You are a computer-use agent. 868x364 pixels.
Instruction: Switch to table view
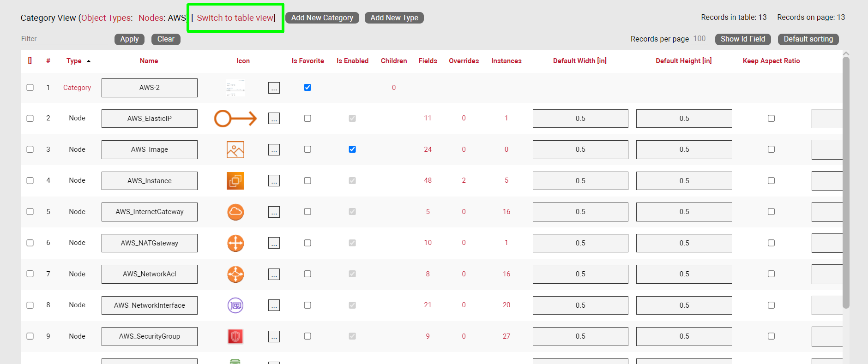pyautogui.click(x=235, y=18)
